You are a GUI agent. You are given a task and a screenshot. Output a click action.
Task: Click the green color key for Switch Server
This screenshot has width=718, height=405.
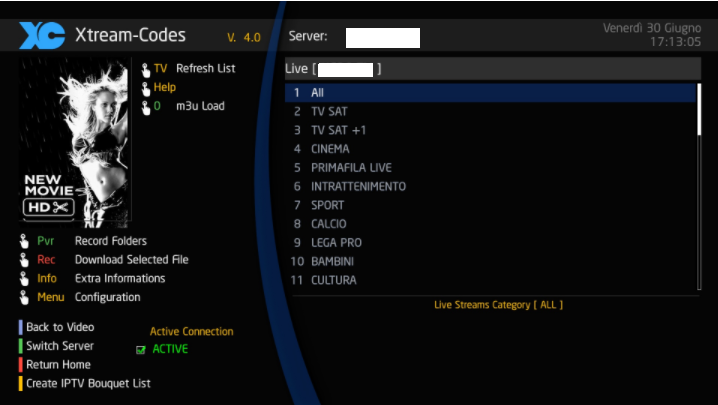click(21, 346)
